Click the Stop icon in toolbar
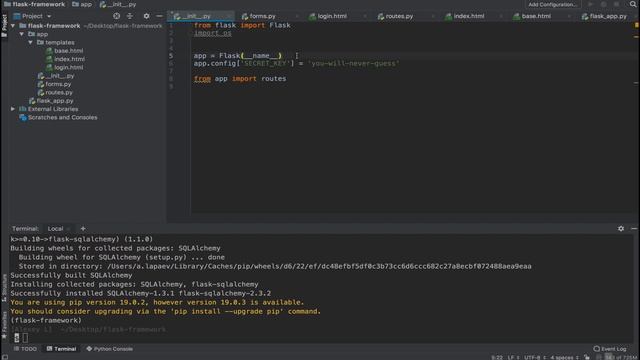640x360 pixels. coord(616,4)
